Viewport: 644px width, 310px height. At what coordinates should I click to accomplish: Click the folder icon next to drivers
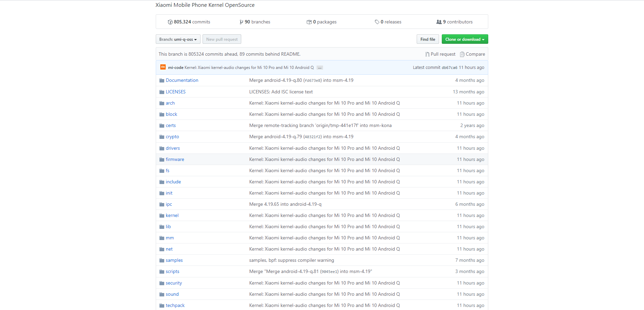click(x=162, y=148)
